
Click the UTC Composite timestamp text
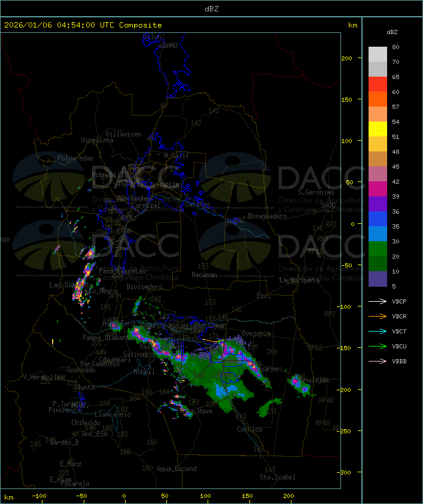tap(83, 25)
